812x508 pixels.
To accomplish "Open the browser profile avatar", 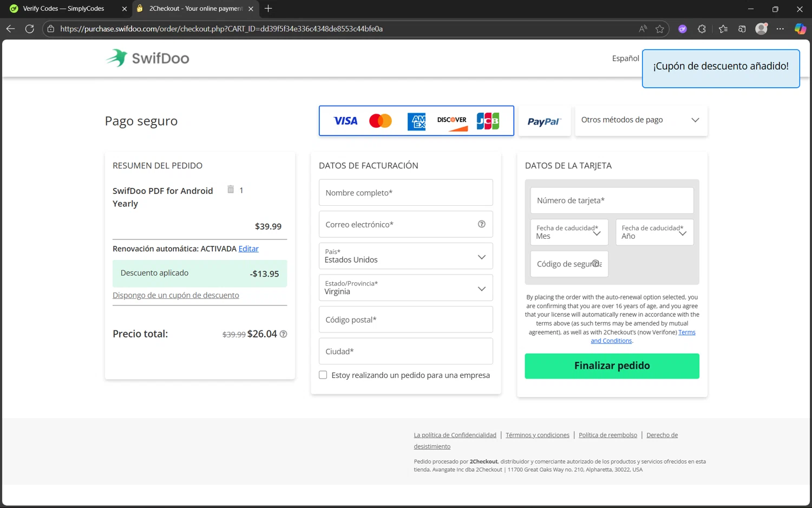I will coord(761,29).
